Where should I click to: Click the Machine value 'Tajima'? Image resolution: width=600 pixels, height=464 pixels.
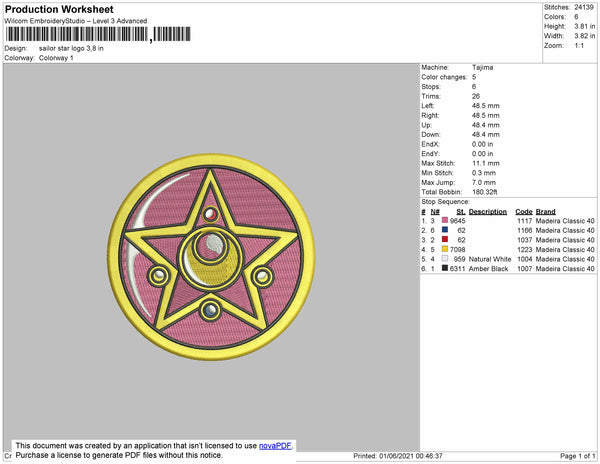point(482,67)
